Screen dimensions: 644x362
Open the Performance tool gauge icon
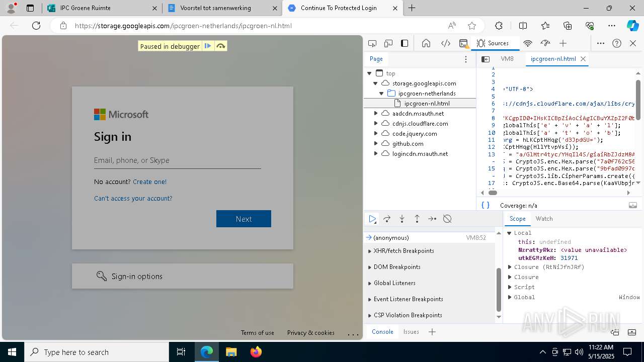pyautogui.click(x=545, y=43)
